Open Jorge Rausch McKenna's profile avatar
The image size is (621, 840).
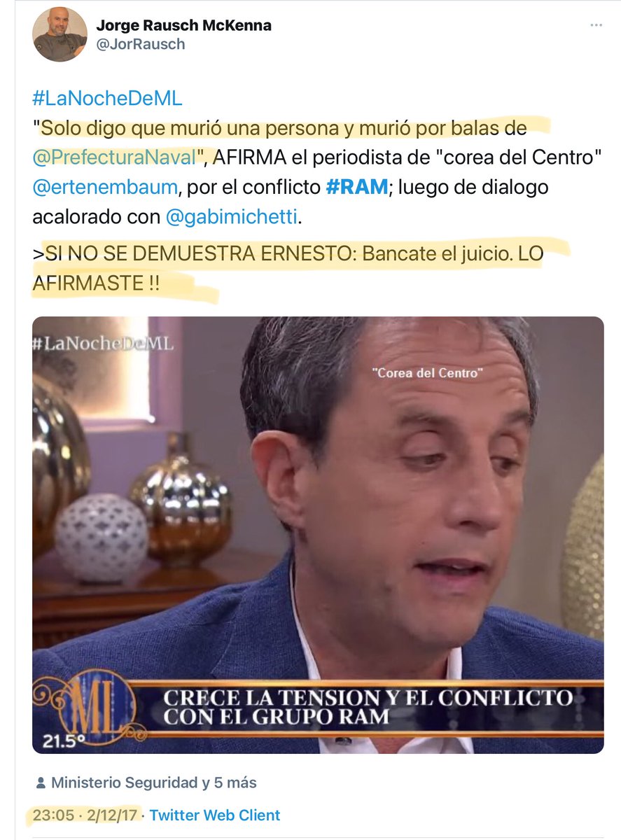(60, 34)
